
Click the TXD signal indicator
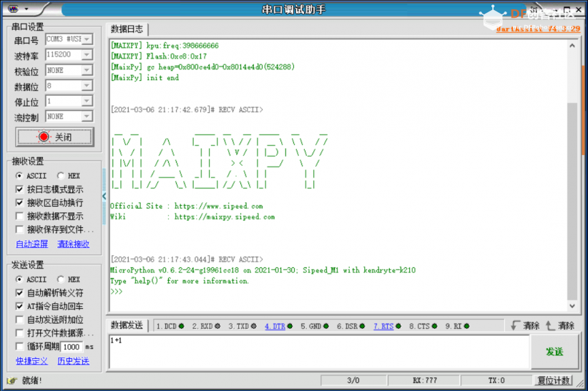tap(254, 326)
